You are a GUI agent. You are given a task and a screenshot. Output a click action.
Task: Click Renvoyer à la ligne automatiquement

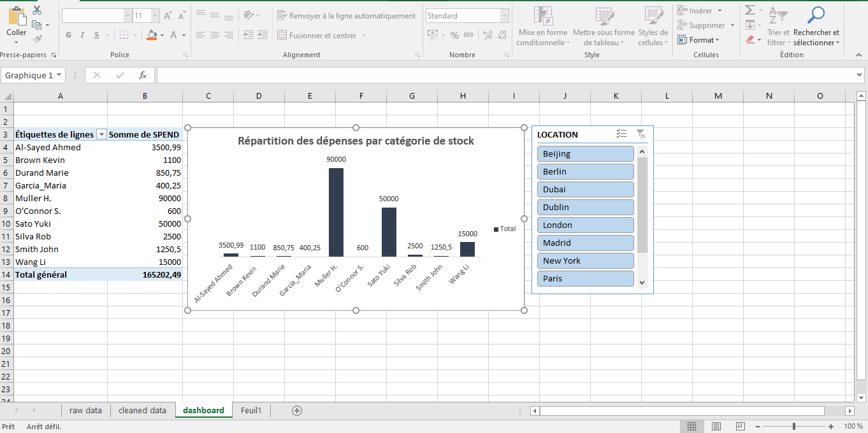coord(345,16)
